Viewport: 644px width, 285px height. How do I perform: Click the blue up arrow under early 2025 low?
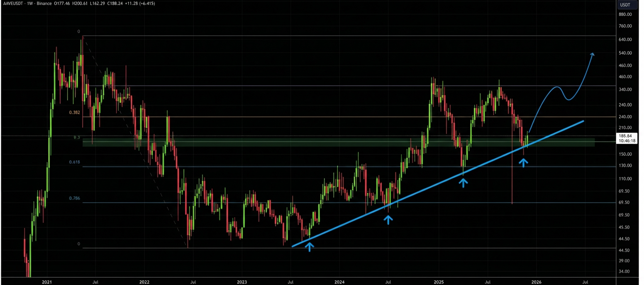pyautogui.click(x=463, y=182)
